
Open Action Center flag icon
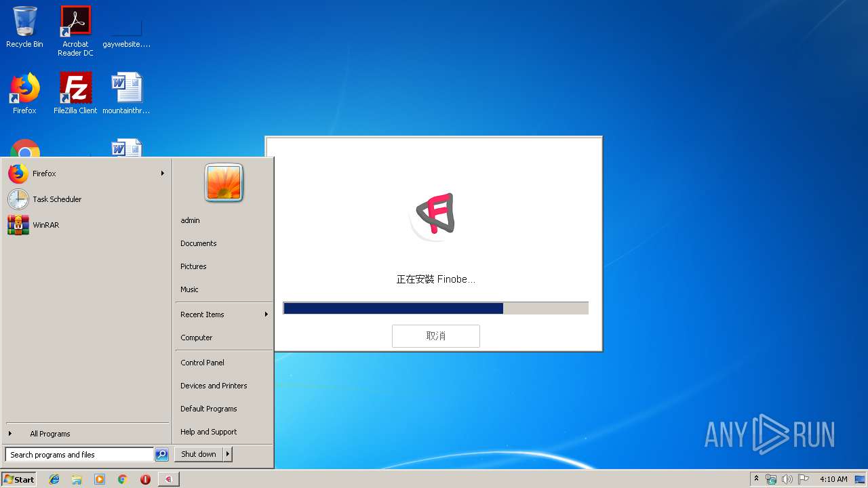pos(804,479)
